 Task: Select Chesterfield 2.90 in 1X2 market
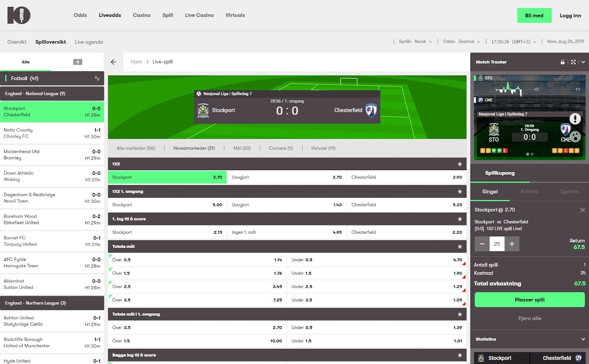406,177
